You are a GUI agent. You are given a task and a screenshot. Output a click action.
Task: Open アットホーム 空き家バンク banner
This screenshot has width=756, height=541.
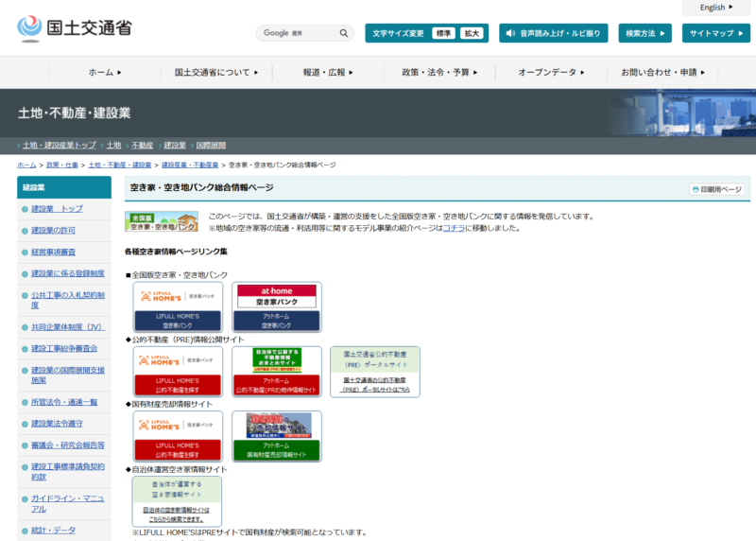coord(277,307)
